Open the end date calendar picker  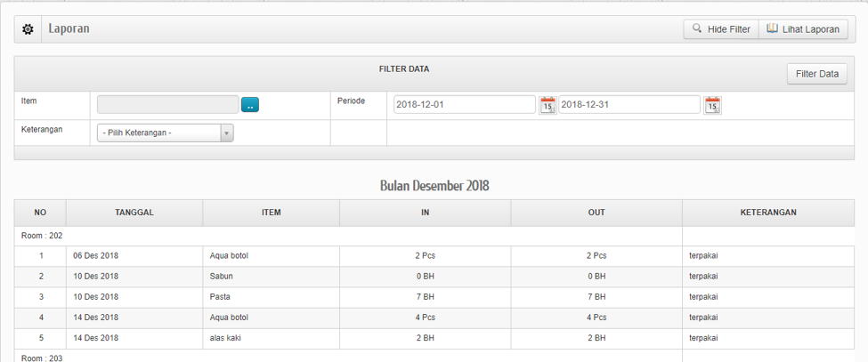[712, 105]
